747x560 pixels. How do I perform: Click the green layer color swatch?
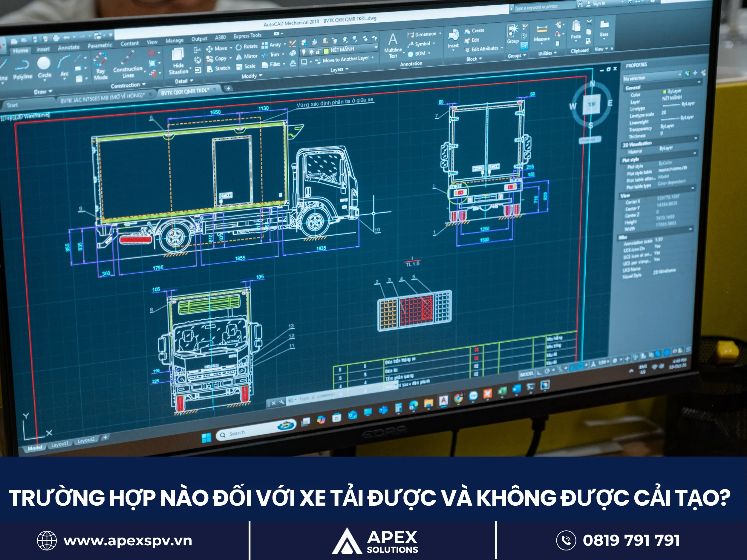pyautogui.click(x=326, y=52)
